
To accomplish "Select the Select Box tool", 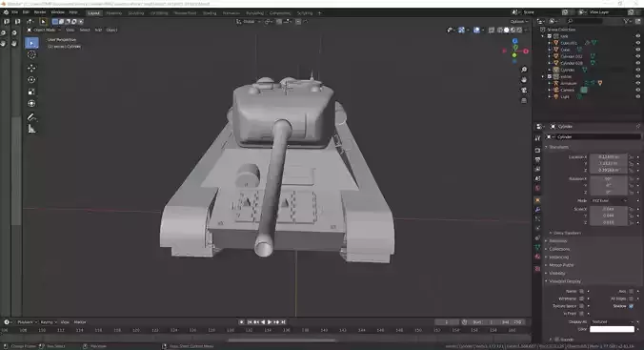I will tap(31, 43).
